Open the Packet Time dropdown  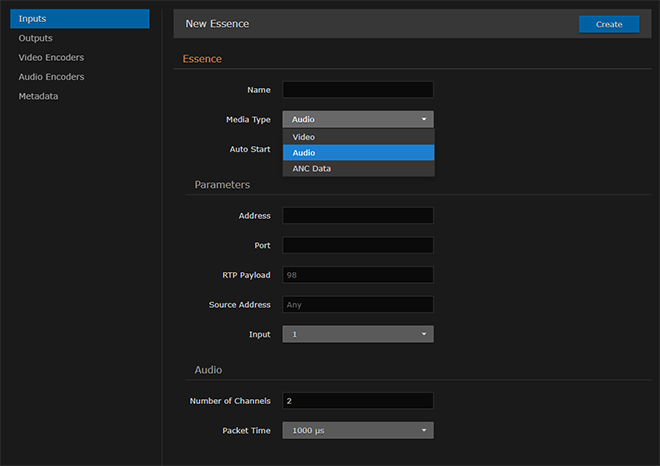tap(358, 431)
